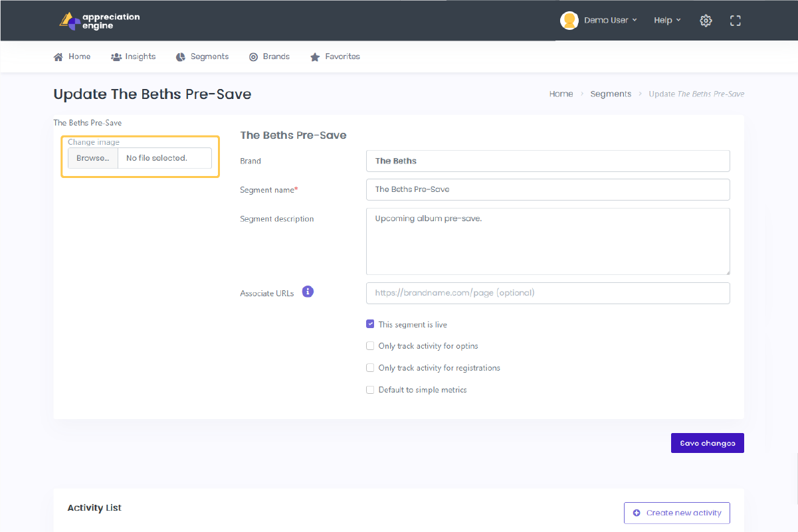The image size is (798, 532).
Task: Open the settings gear icon
Action: pyautogui.click(x=706, y=21)
